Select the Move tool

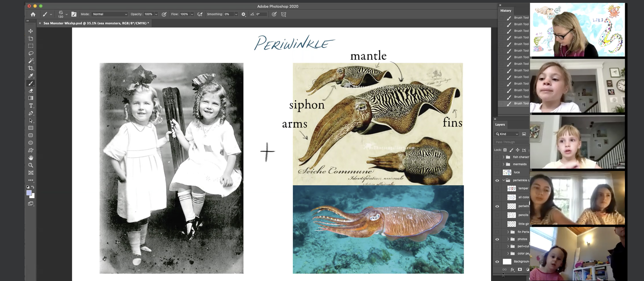(x=31, y=31)
